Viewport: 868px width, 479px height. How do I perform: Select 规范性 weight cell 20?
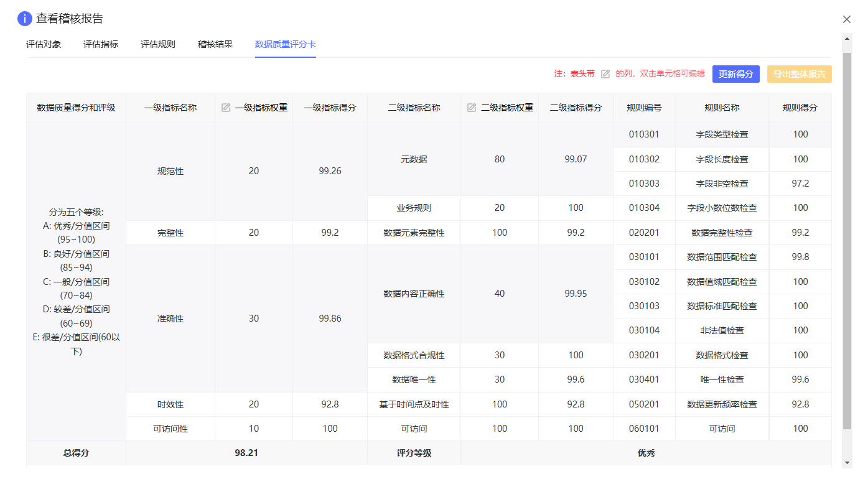pyautogui.click(x=254, y=171)
